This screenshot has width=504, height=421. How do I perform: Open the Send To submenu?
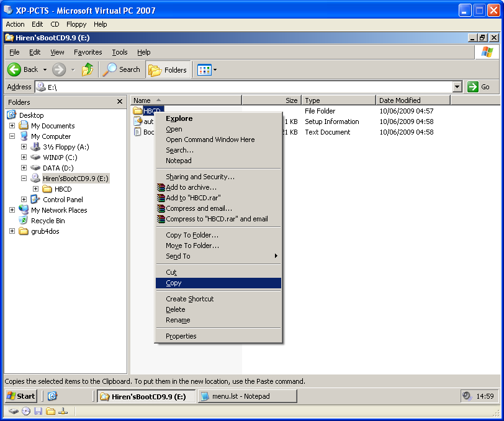218,256
